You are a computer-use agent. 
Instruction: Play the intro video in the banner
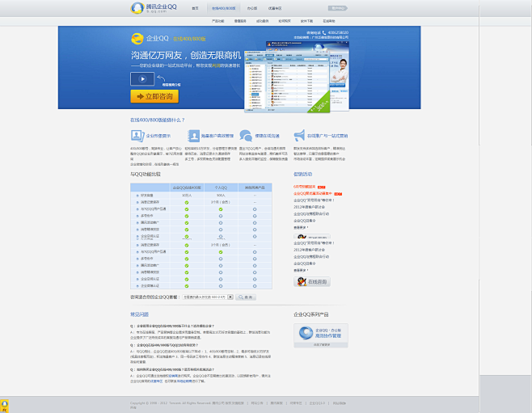142,79
